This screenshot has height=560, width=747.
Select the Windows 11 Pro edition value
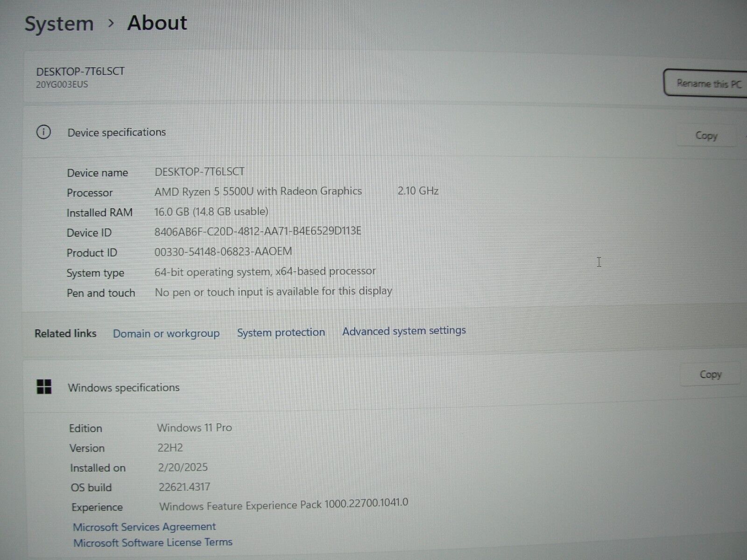[195, 427]
